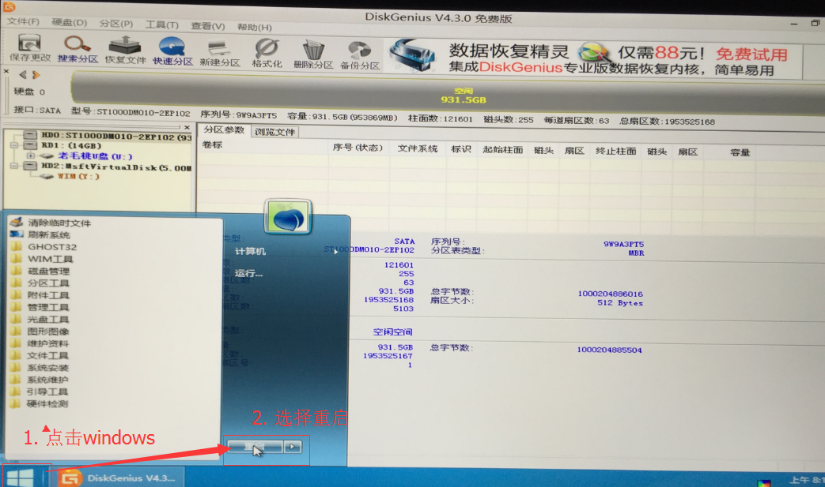
Task: Open the 系统维护 folder
Action: [x=41, y=380]
